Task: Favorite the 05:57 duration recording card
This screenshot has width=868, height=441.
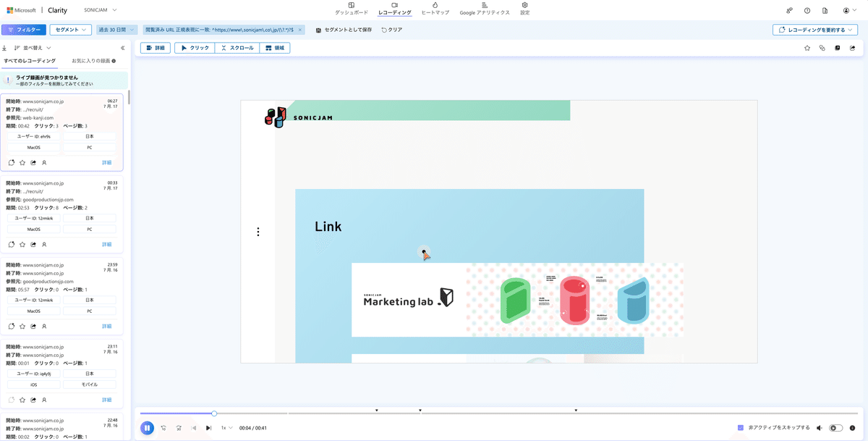Action: (22, 327)
